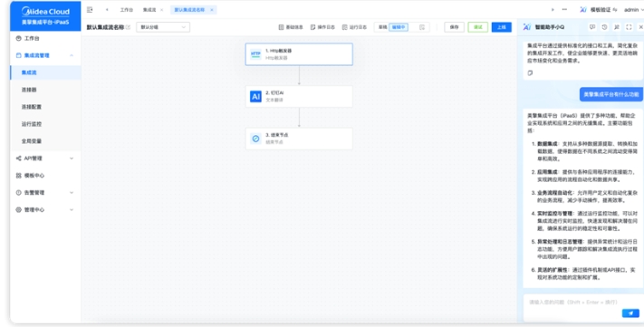
Task: Collapse the sidebar using the menu fold icon
Action: click(90, 10)
